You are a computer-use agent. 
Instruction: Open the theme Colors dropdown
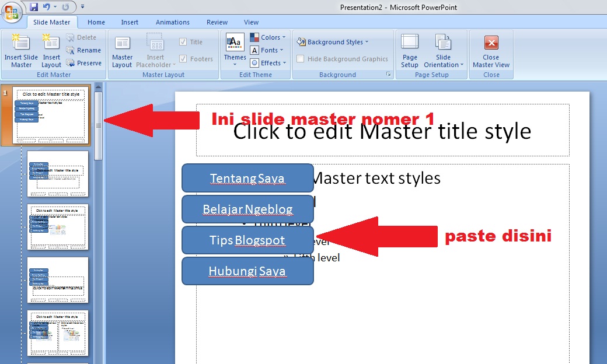[x=268, y=37]
